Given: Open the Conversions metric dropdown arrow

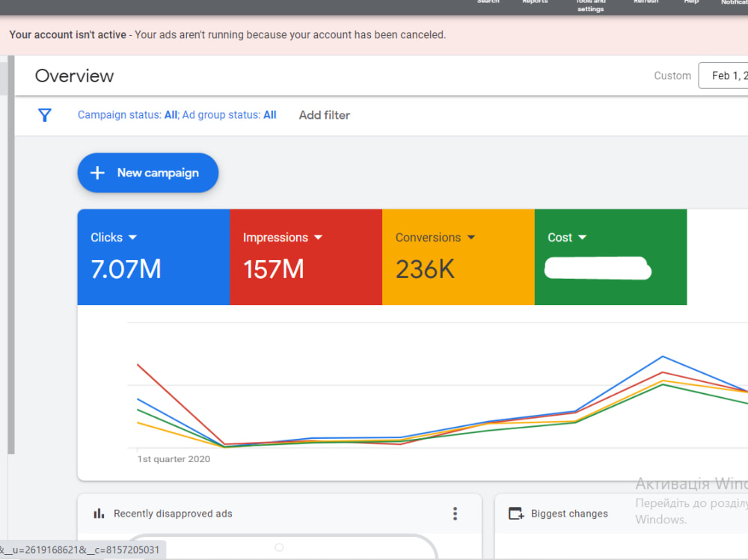Looking at the screenshot, I should click(x=470, y=237).
